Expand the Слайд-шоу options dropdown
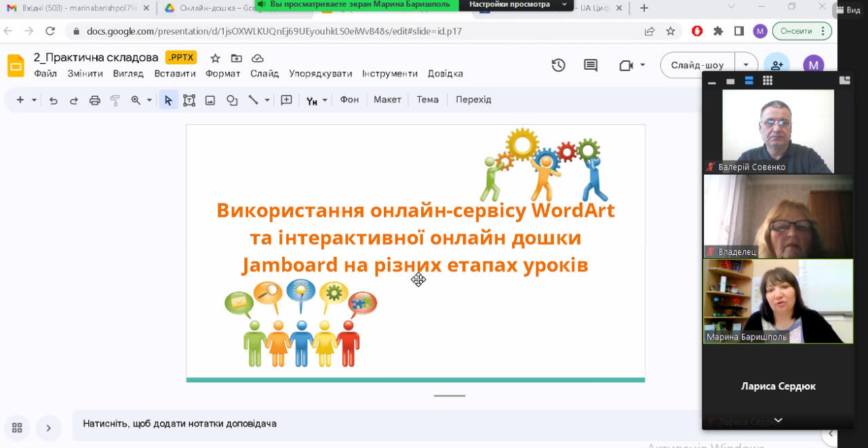Viewport: 868px width, 448px height. tap(746, 65)
